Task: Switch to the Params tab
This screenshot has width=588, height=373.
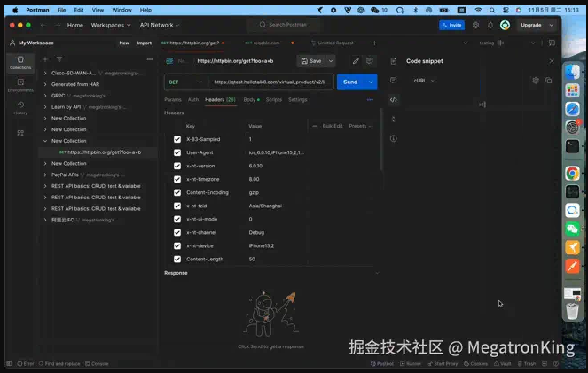Action: (173, 99)
